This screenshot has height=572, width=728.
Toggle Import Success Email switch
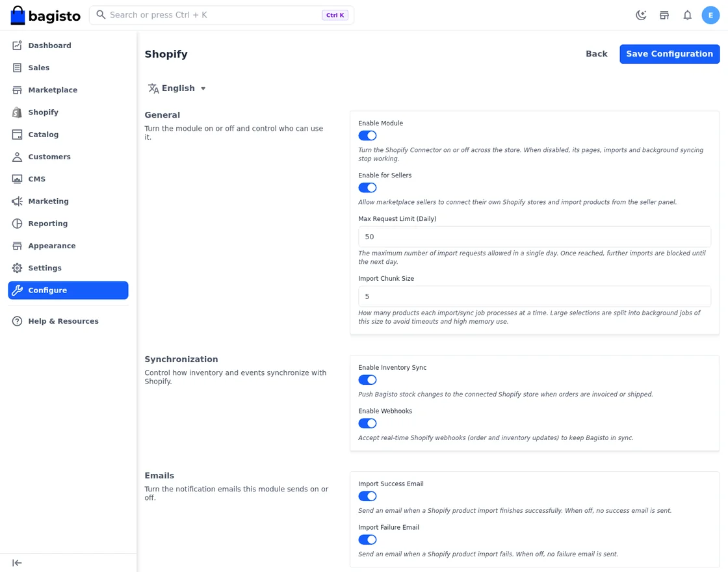click(367, 497)
